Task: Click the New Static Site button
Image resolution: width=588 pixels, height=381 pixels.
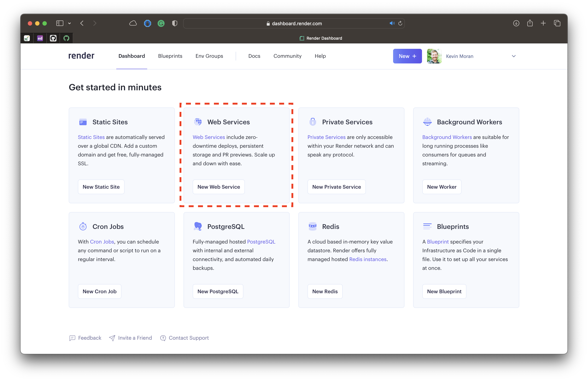Action: pos(101,187)
